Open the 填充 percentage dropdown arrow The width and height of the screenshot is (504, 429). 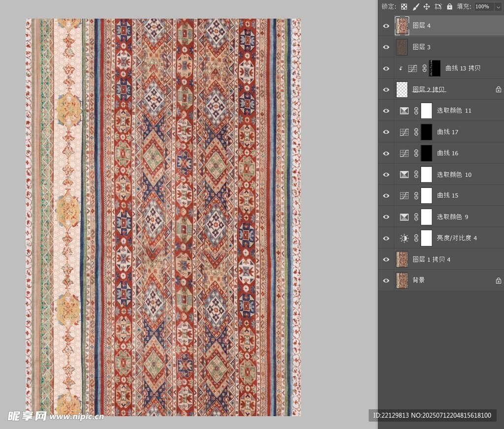pos(498,6)
